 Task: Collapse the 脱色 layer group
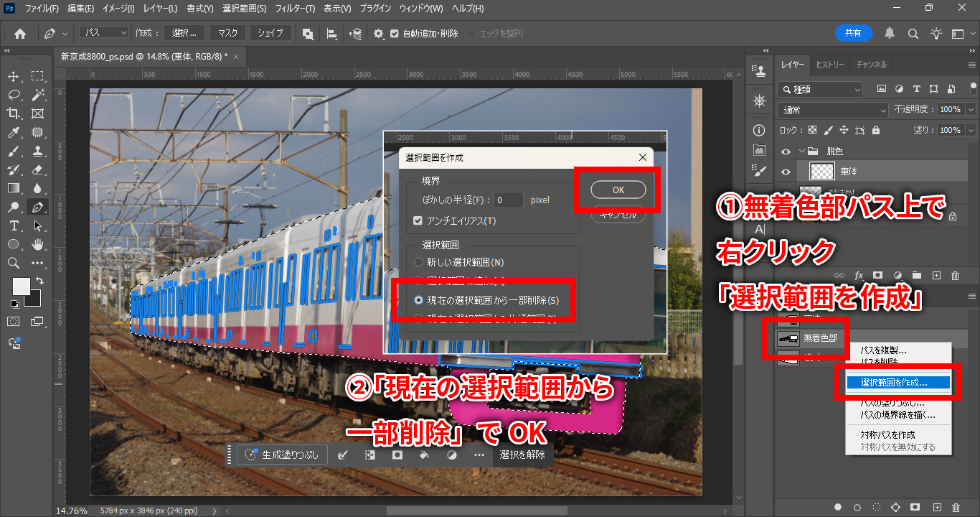[802, 152]
